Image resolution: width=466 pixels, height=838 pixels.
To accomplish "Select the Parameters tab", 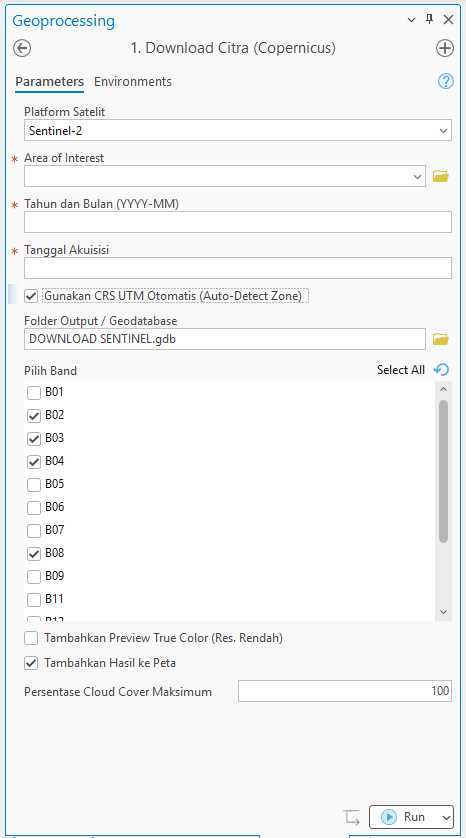I will [x=49, y=82].
